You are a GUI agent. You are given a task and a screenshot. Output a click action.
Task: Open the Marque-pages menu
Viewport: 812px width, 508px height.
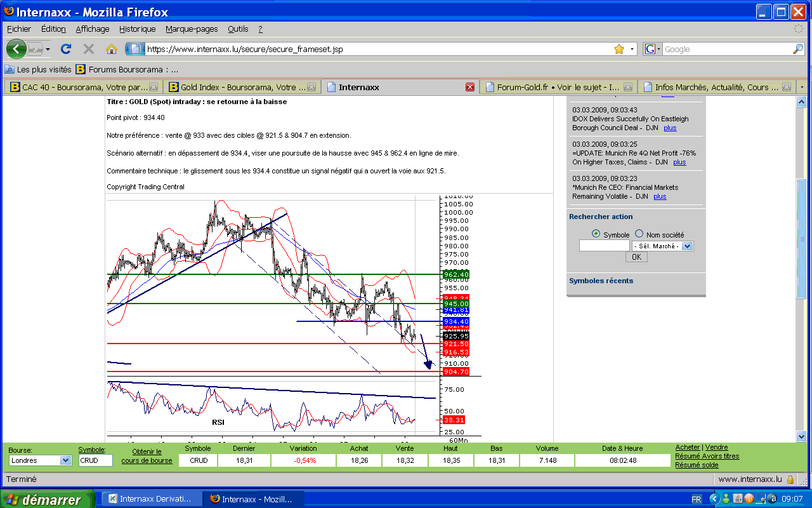pyautogui.click(x=192, y=29)
